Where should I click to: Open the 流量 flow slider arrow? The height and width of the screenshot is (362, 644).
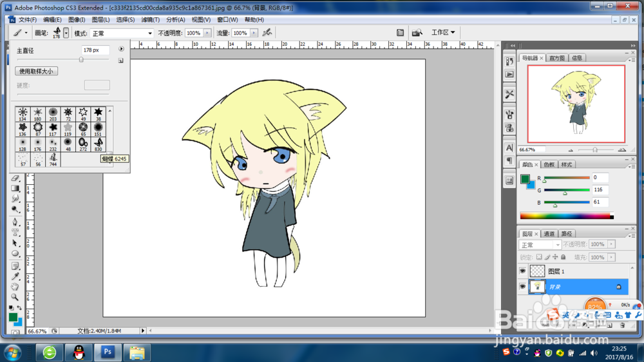tap(254, 33)
